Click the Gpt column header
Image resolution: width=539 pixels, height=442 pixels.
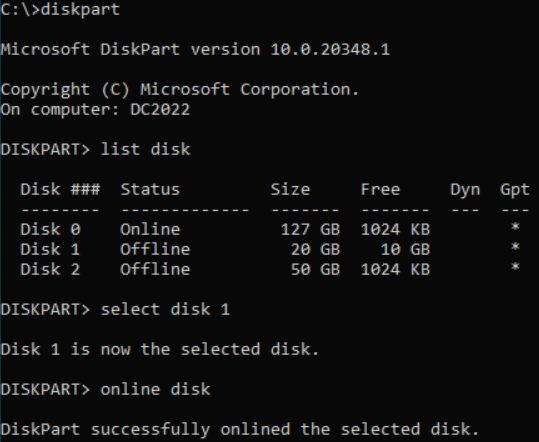point(515,190)
